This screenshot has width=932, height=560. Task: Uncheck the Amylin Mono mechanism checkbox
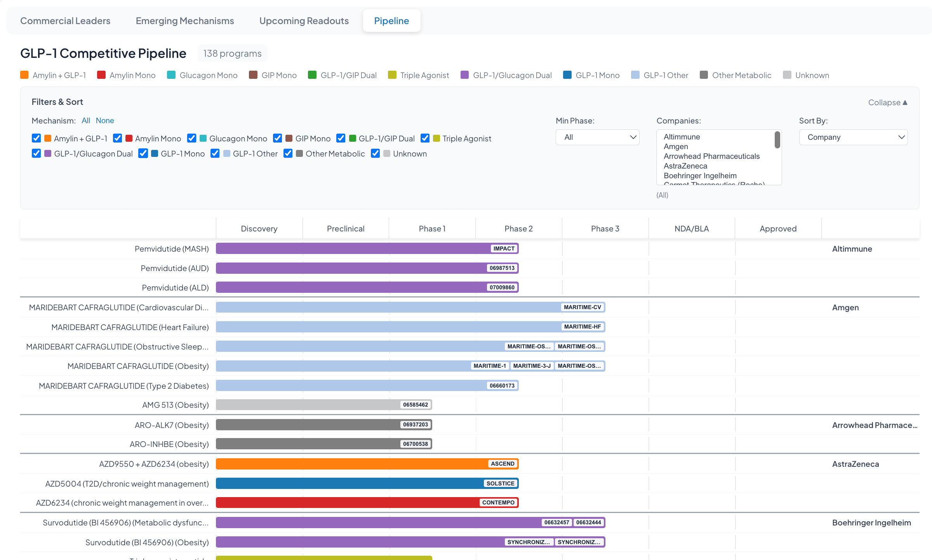point(118,138)
